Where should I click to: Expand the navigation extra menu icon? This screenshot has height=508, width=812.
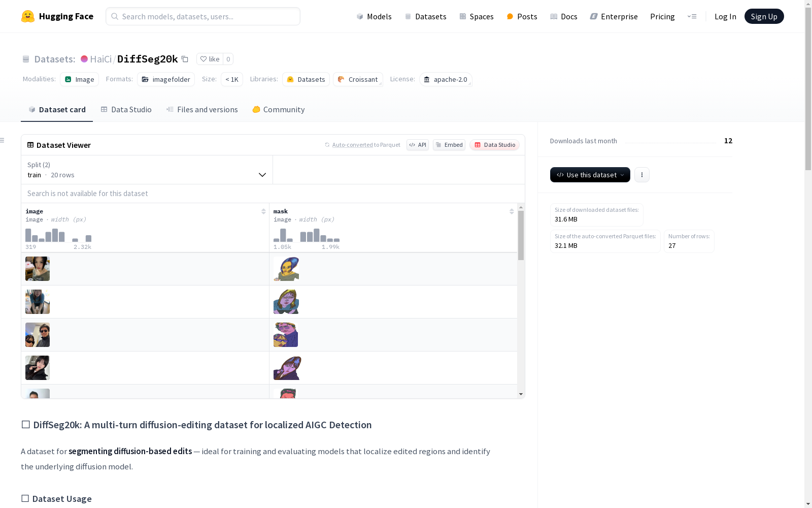(x=692, y=16)
